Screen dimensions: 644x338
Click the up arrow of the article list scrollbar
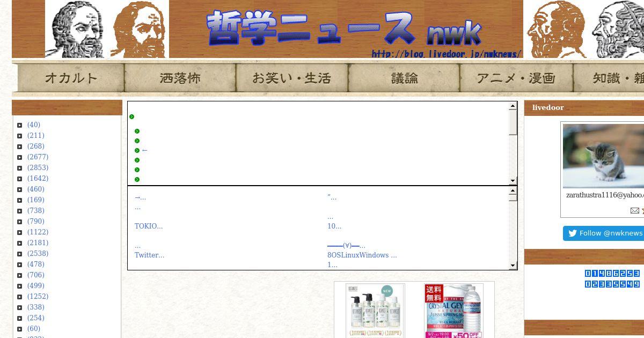[x=513, y=190]
